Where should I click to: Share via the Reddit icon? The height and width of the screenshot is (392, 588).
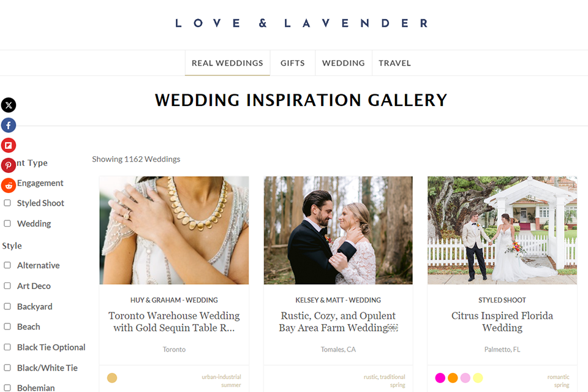[8, 186]
